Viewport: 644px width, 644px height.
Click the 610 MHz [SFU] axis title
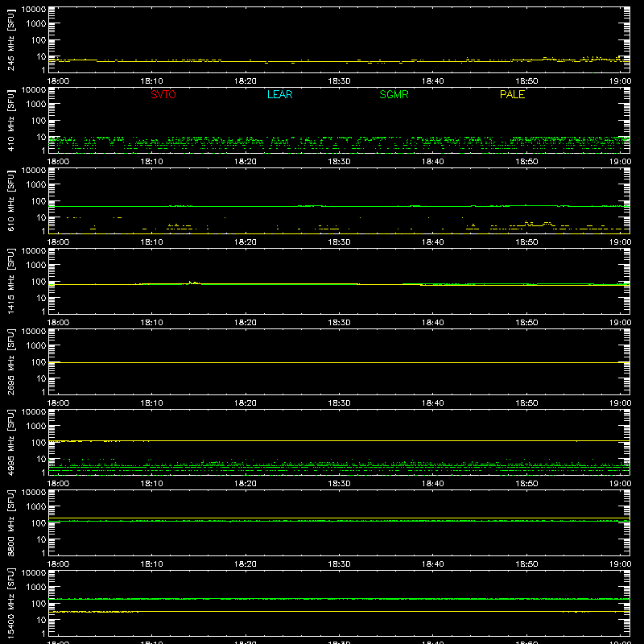coord(11,200)
